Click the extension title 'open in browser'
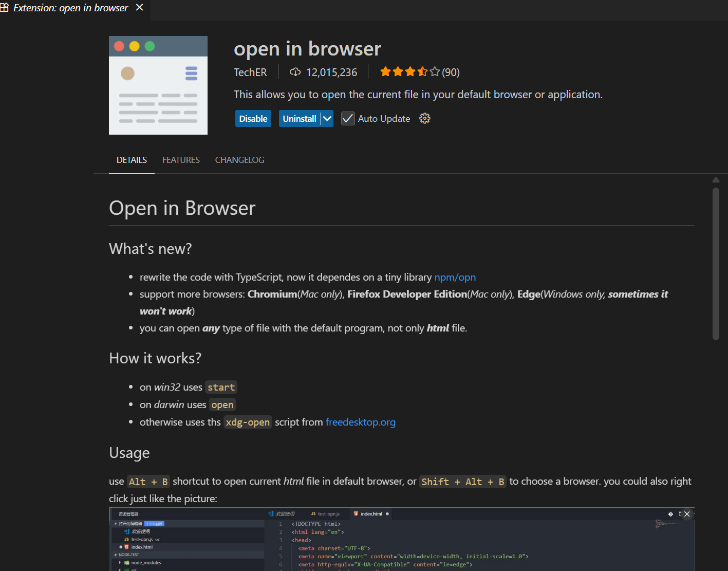The width and height of the screenshot is (728, 571). click(307, 49)
